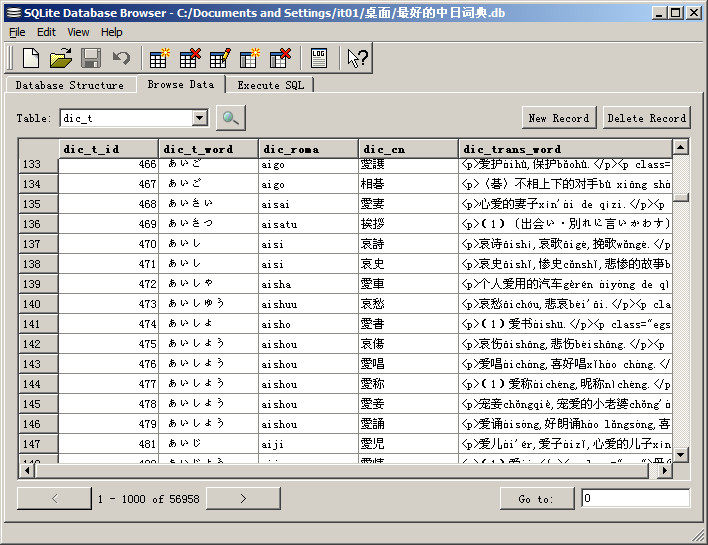Click the vertical scrollbar down arrow
The width and height of the screenshot is (708, 545).
point(680,454)
